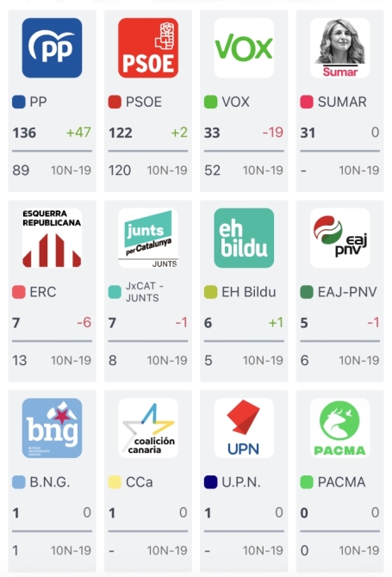Click the yellow CCa color swatch

(x=115, y=482)
